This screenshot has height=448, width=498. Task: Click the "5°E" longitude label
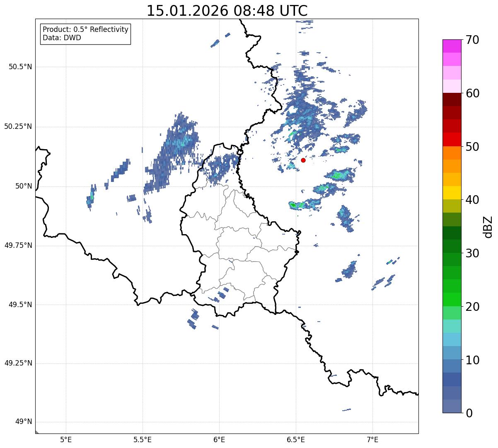point(66,439)
